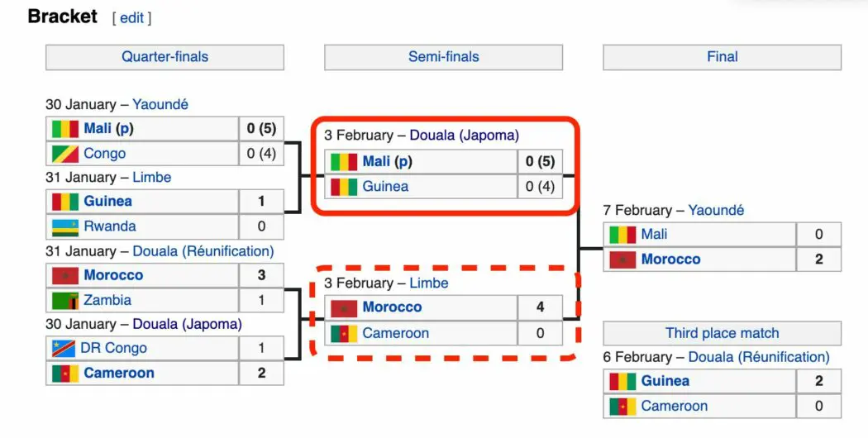Image resolution: width=868 pixels, height=438 pixels.
Task: Click the Zambia flag icon
Action: (x=65, y=300)
